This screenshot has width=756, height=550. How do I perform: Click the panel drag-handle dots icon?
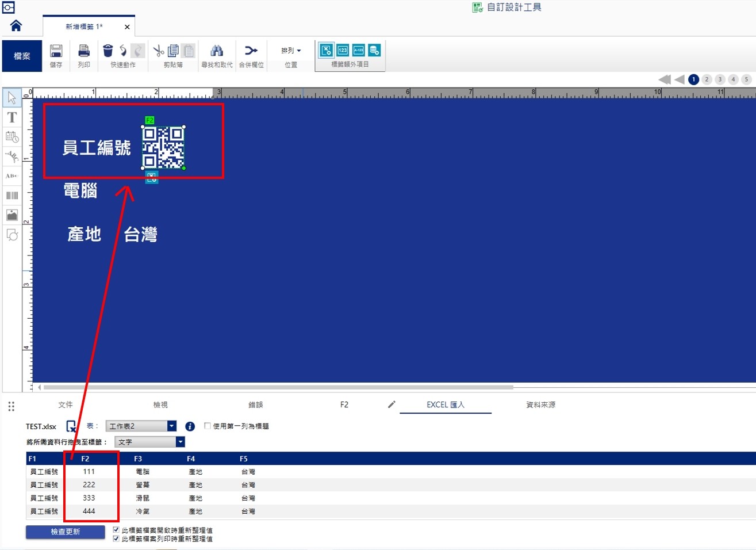pos(11,407)
